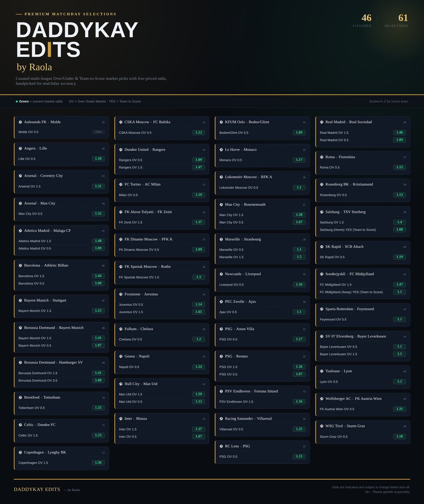Click the ball icon for KFUM Oslo v Bodoe/Glimt

221,122
